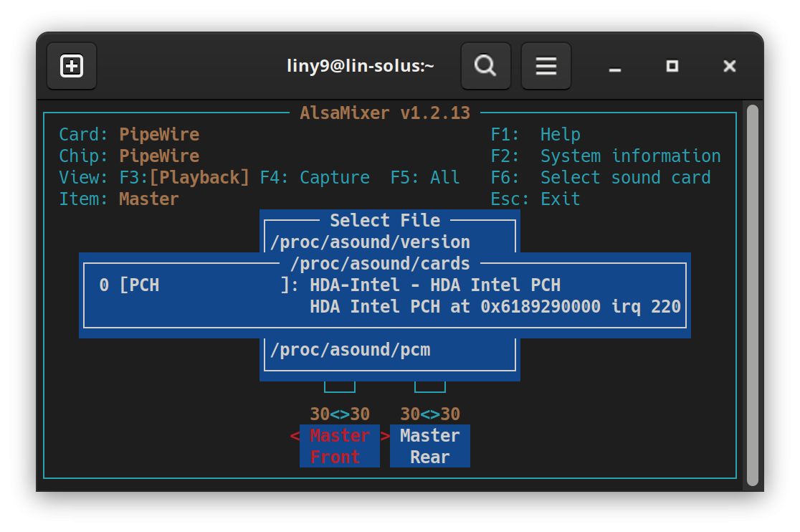The width and height of the screenshot is (800, 532).
Task: Click the Card: PipeWire label
Action: click(x=128, y=134)
